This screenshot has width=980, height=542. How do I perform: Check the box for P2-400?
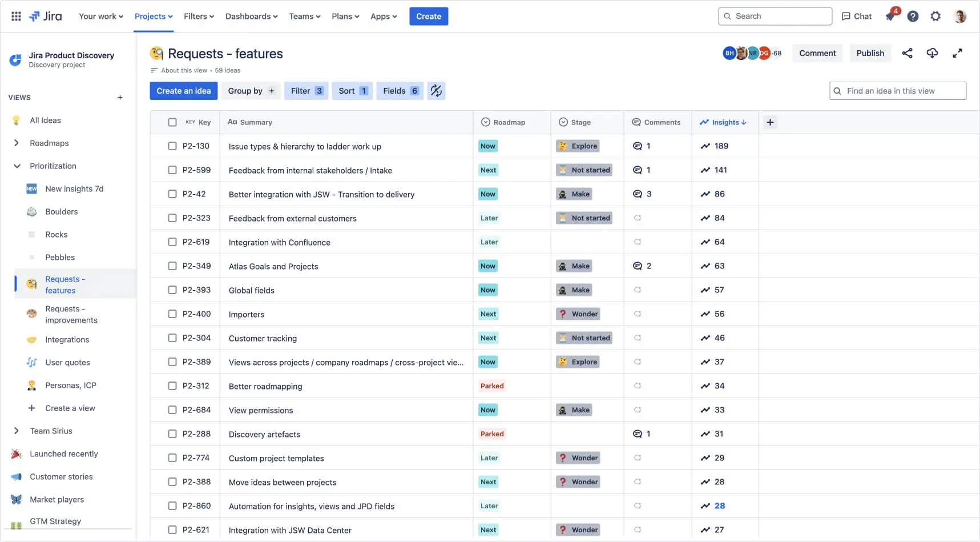click(172, 314)
